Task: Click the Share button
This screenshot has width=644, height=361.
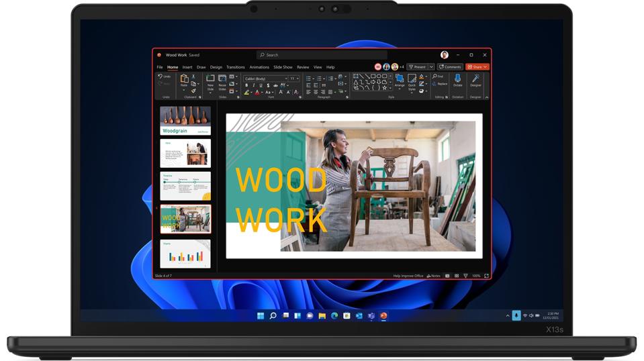Action: click(x=477, y=67)
